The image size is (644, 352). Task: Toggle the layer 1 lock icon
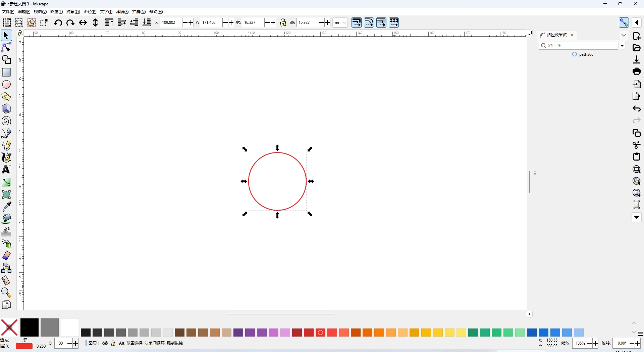(x=113, y=343)
